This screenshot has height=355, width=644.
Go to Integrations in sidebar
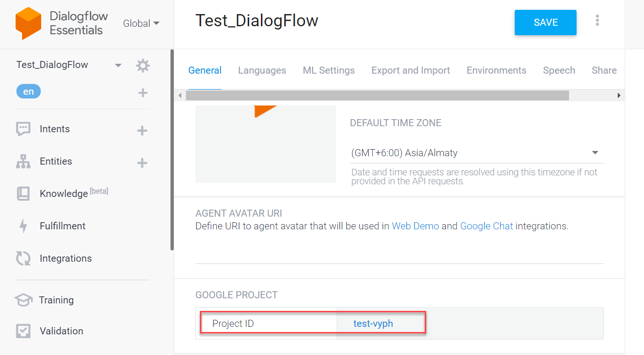point(65,258)
